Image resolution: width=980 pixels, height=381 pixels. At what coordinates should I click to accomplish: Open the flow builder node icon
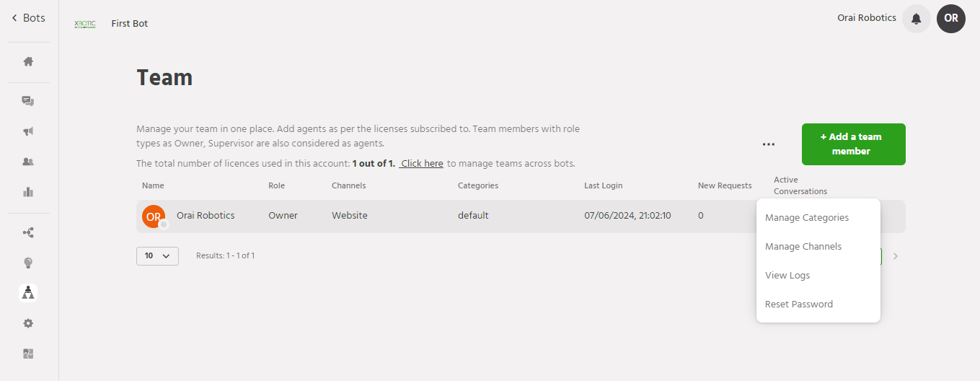[x=28, y=232]
